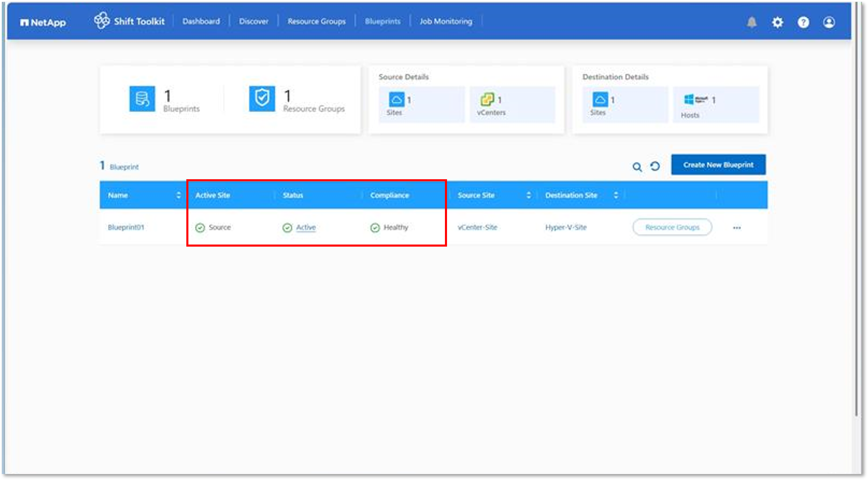Click the Shift Toolkit title
The image size is (868, 480).
(139, 21)
